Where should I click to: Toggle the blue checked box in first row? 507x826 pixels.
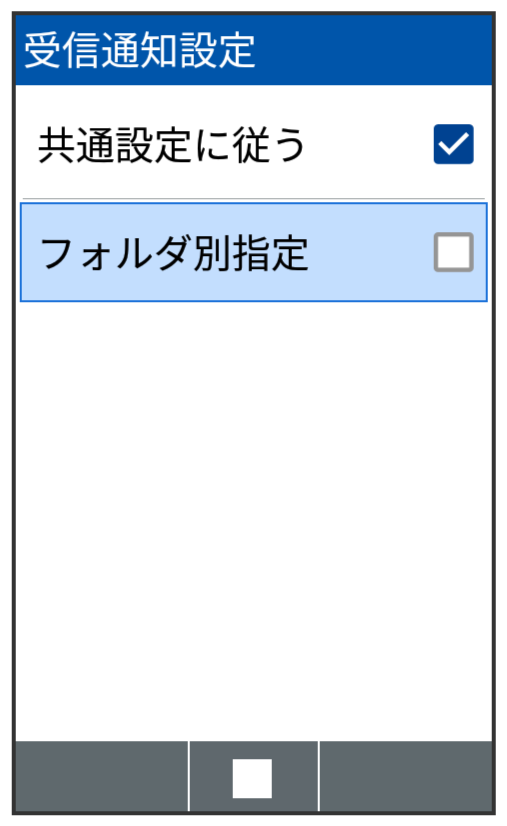pos(453,144)
